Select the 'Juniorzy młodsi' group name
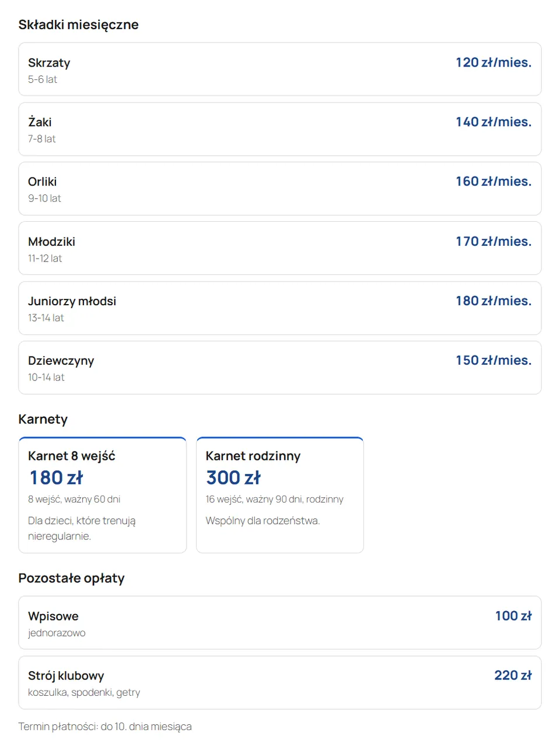The height and width of the screenshot is (750, 560). coord(72,301)
